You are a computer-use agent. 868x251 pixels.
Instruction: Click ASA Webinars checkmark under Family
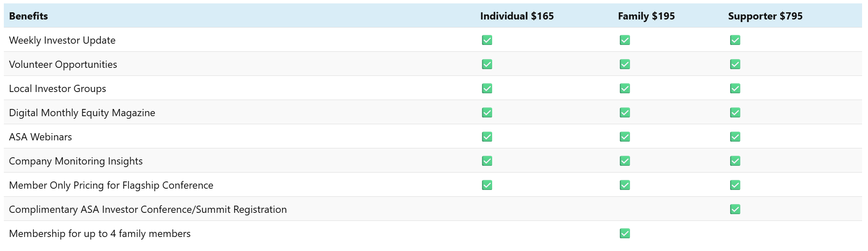pyautogui.click(x=625, y=137)
